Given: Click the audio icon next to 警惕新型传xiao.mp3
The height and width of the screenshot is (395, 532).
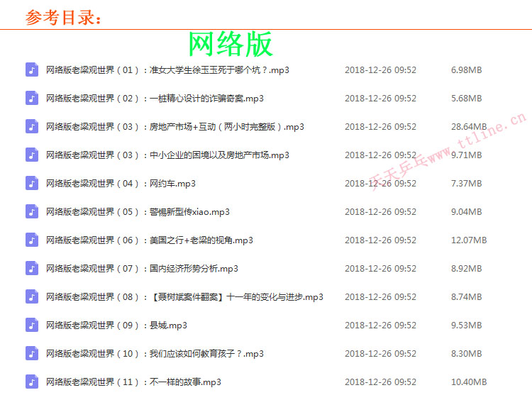Looking at the screenshot, I should tap(32, 211).
